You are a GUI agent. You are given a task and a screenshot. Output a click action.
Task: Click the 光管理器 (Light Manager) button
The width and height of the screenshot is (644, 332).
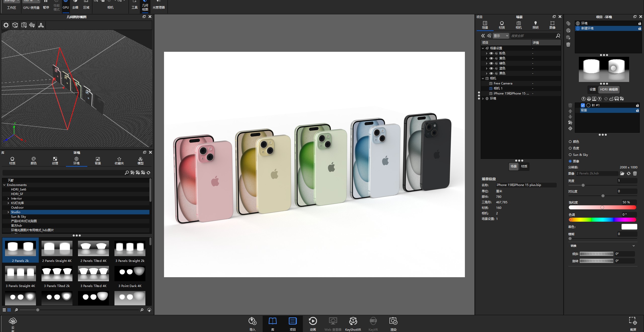[158, 5]
